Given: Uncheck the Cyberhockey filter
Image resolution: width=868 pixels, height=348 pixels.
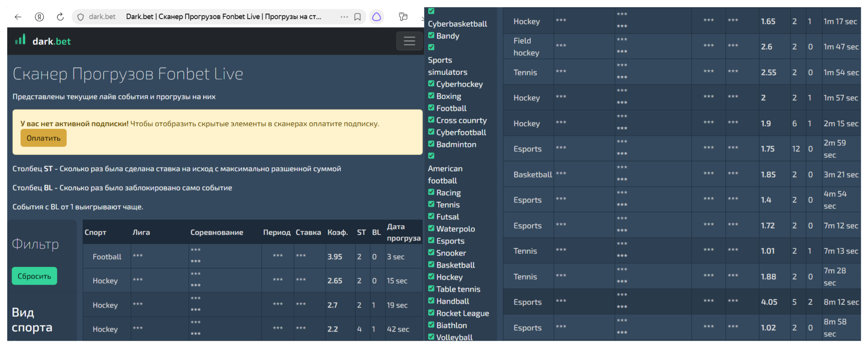Looking at the screenshot, I should point(431,83).
